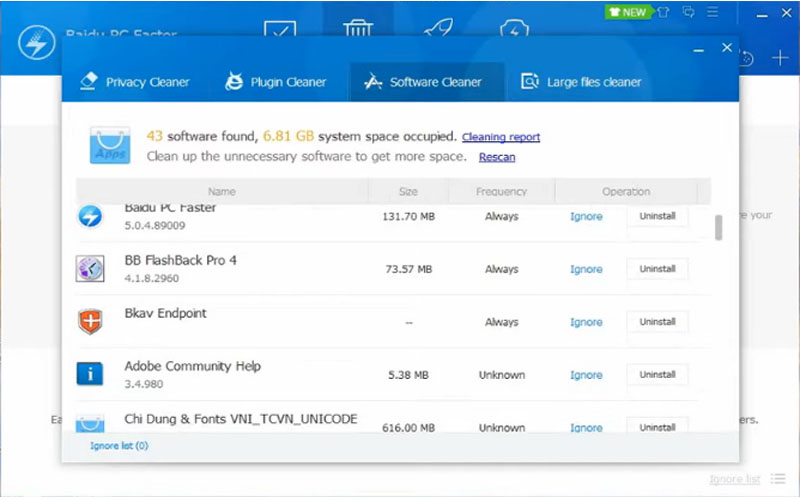800x500 pixels.
Task: Open the Large files cleaner tab
Action: [x=581, y=82]
